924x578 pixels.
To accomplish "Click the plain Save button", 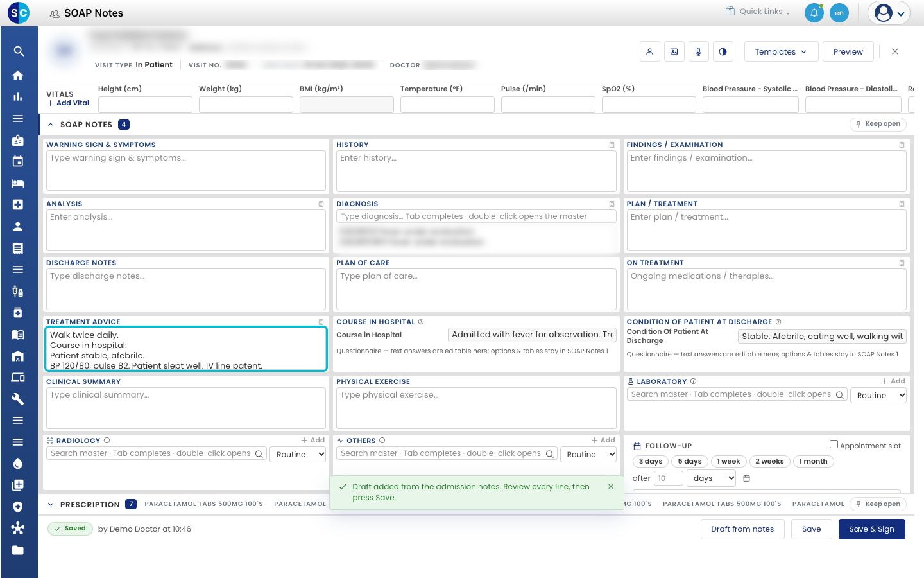I will (811, 529).
